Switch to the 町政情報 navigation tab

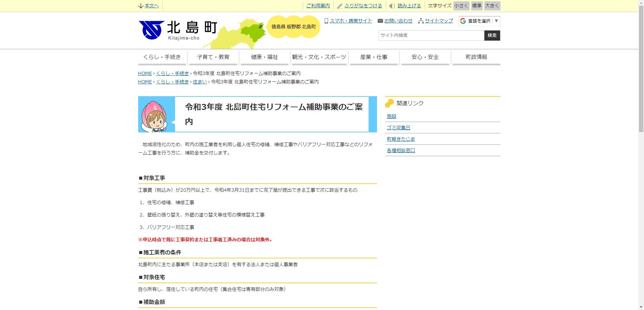coord(476,57)
